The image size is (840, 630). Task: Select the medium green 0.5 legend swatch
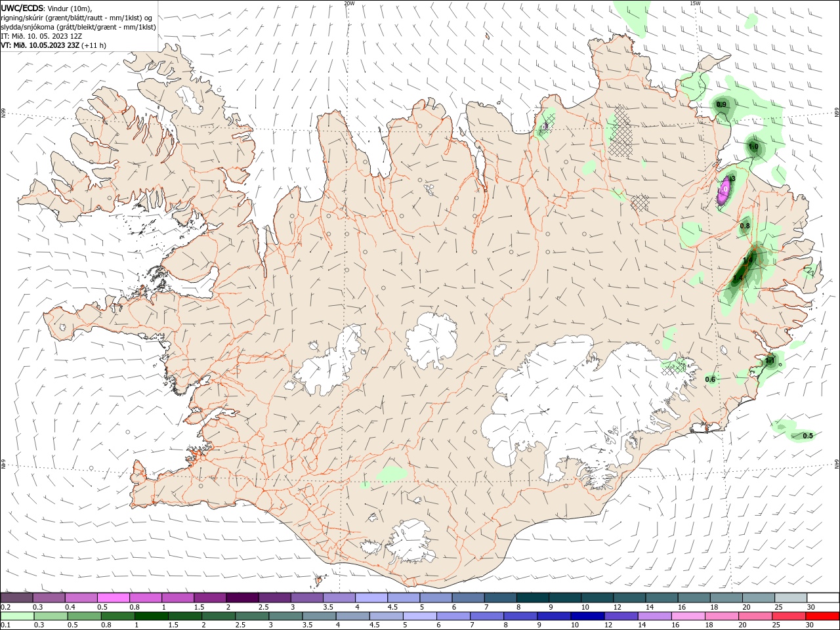pos(85,616)
